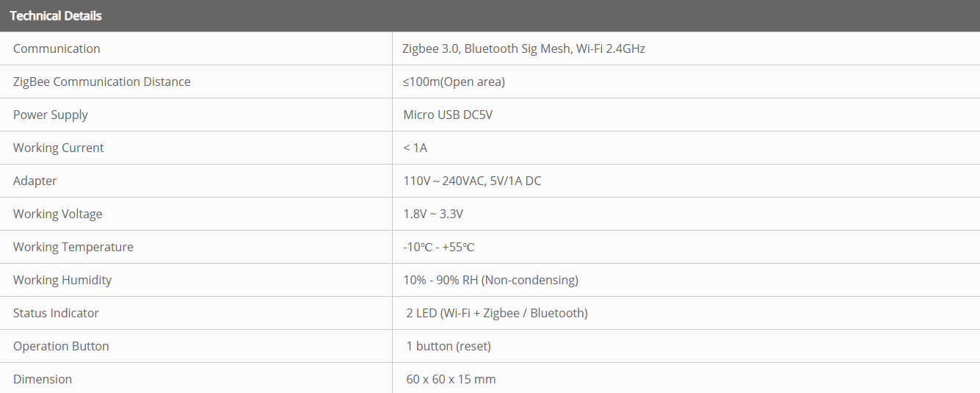980x393 pixels.
Task: Click the < 1A value cell
Action: coord(415,148)
